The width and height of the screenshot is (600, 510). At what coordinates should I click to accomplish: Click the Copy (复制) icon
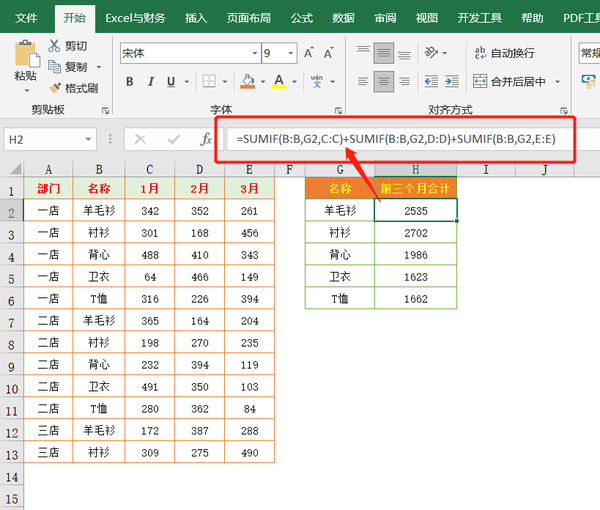54,67
